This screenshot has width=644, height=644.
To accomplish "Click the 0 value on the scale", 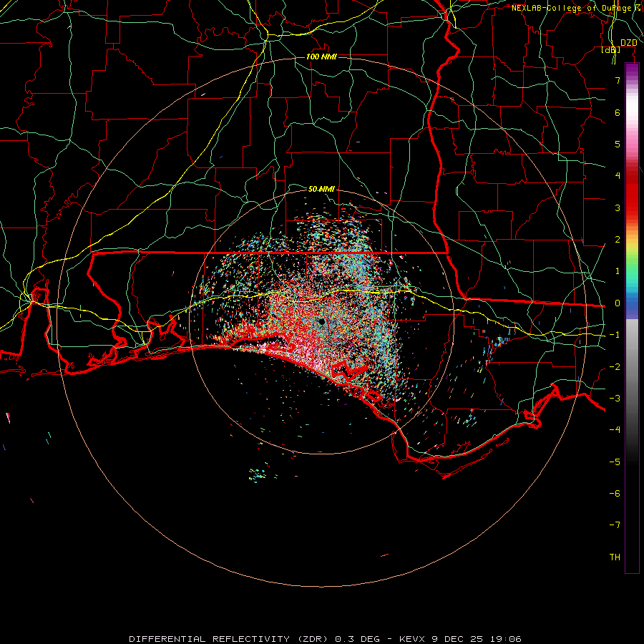I will [618, 303].
